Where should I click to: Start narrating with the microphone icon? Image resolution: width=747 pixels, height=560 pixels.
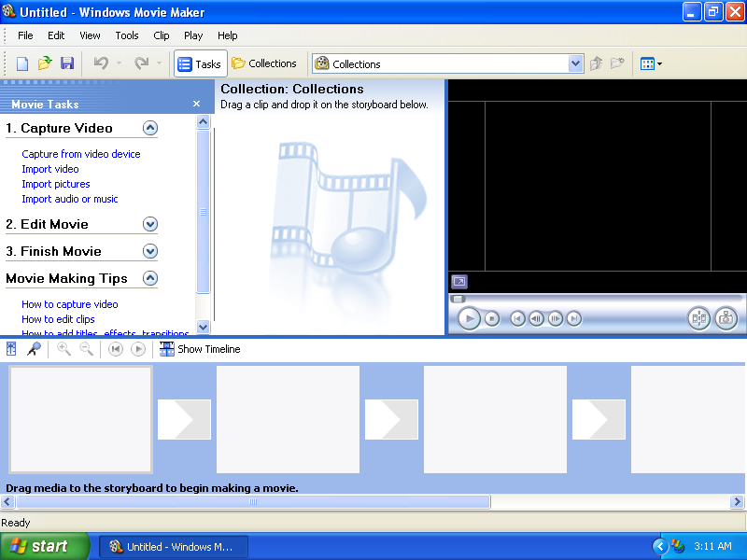(x=34, y=349)
